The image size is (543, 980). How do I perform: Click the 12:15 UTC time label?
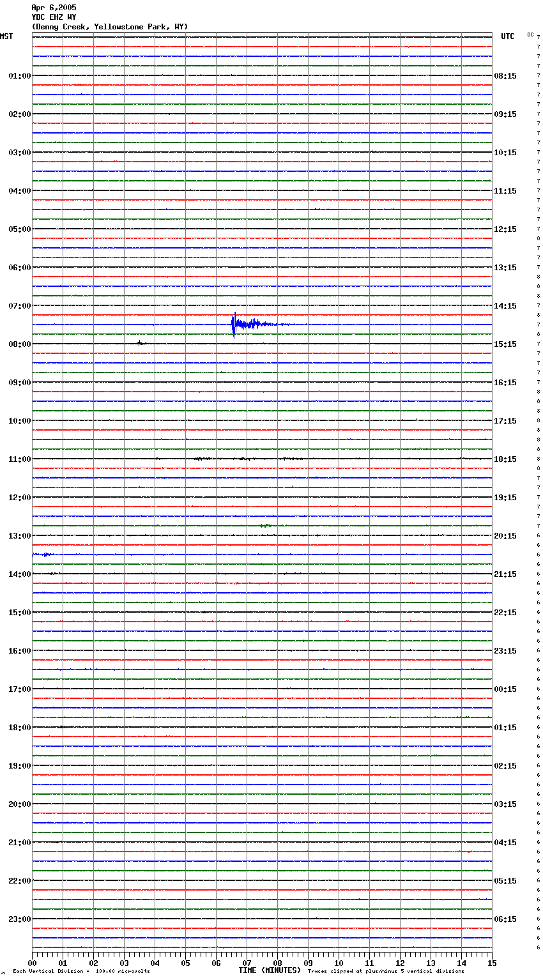[x=505, y=229]
